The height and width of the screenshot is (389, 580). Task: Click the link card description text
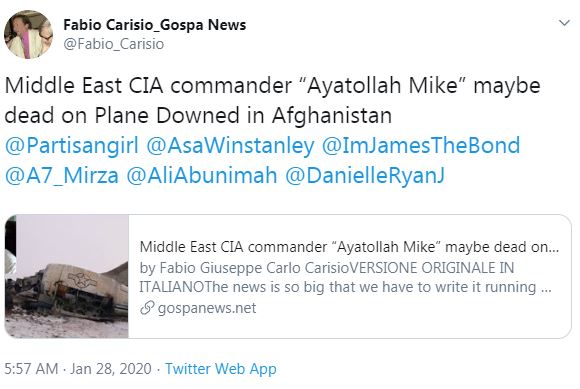(345, 277)
